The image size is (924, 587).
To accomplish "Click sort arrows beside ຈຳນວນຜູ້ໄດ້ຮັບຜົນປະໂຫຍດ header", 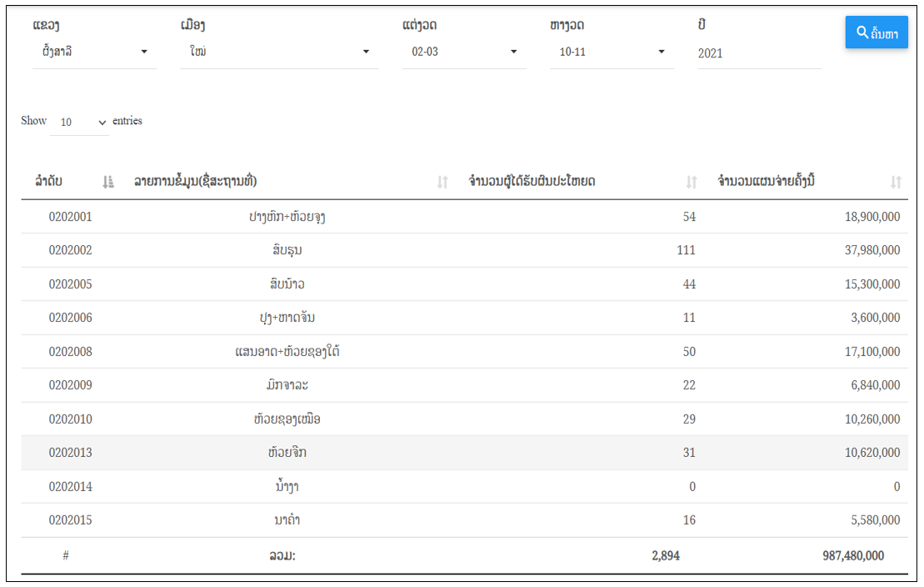I will (692, 183).
